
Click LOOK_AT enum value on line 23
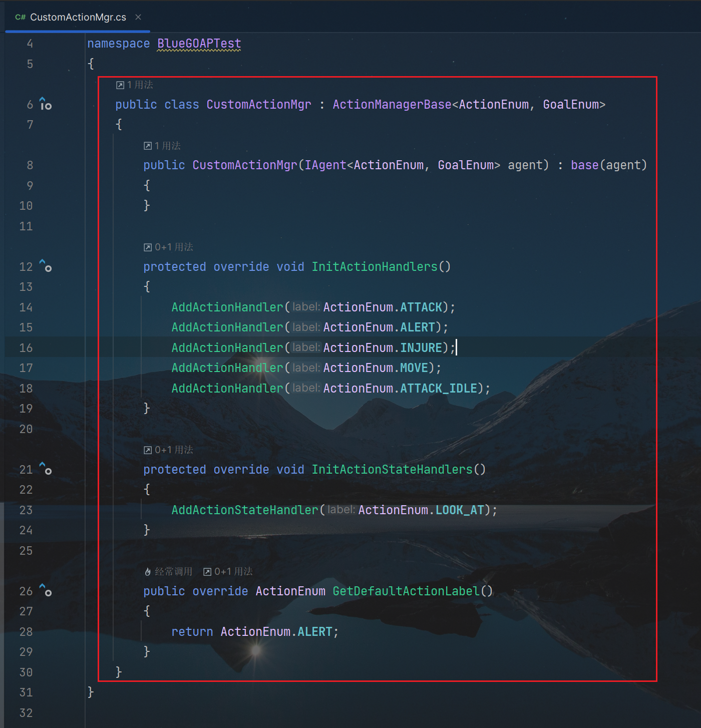click(x=460, y=510)
